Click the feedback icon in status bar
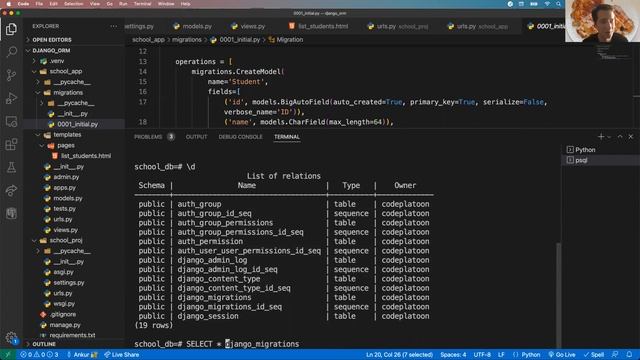Screen dimensions: 640x360 click(615, 355)
